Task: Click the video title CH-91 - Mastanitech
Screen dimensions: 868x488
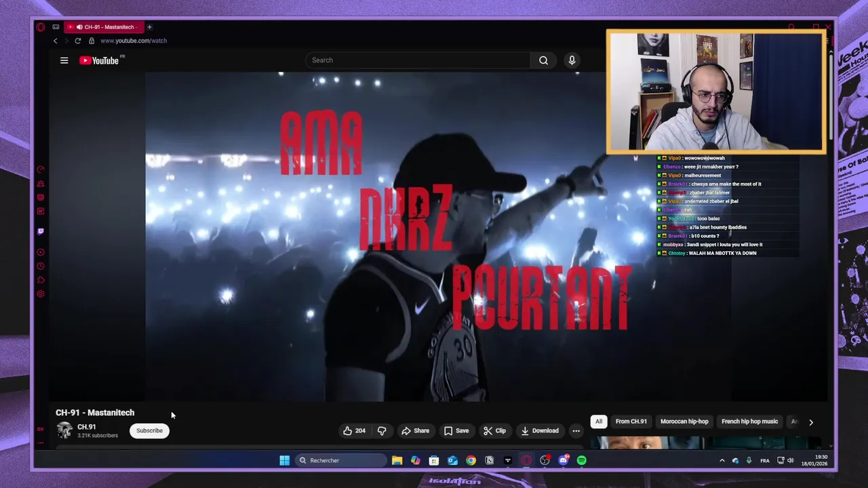Action: tap(95, 413)
